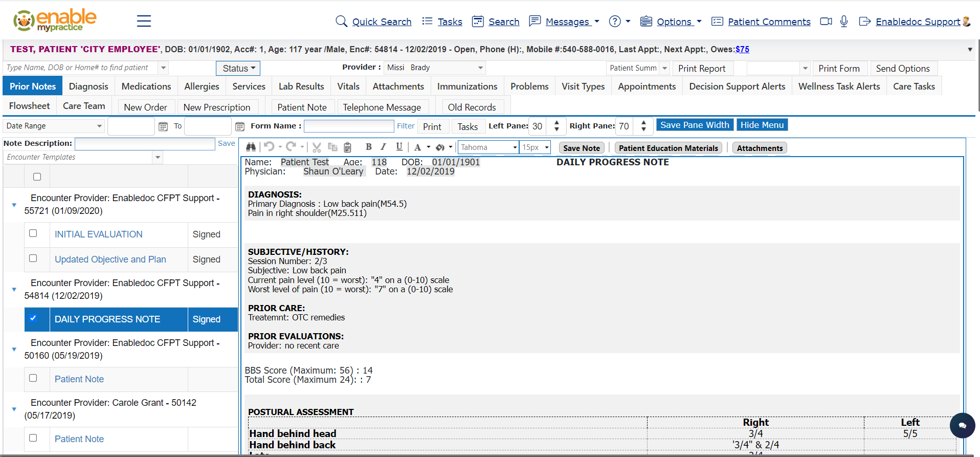This screenshot has height=457, width=980.
Task: Increase the Left Pane width stepper
Action: pyautogui.click(x=556, y=122)
